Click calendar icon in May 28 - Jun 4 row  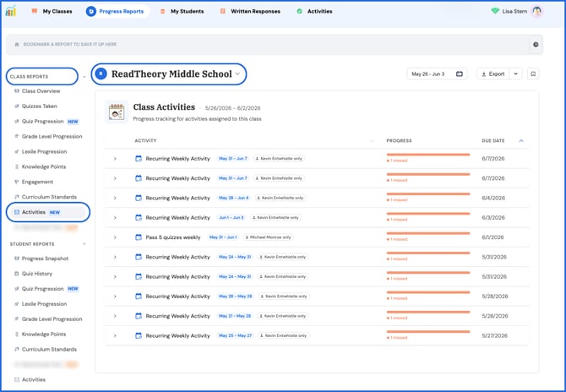(139, 198)
